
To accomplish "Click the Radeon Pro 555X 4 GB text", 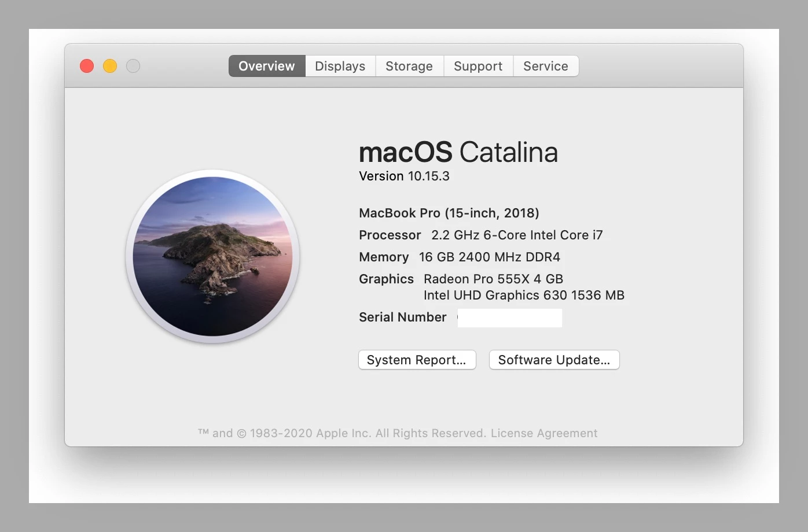I will (493, 279).
